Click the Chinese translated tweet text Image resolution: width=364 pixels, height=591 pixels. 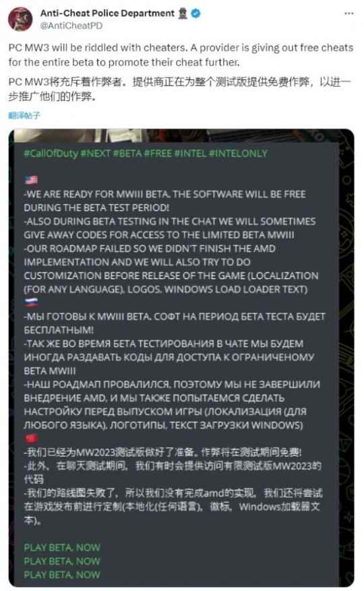coord(179,89)
